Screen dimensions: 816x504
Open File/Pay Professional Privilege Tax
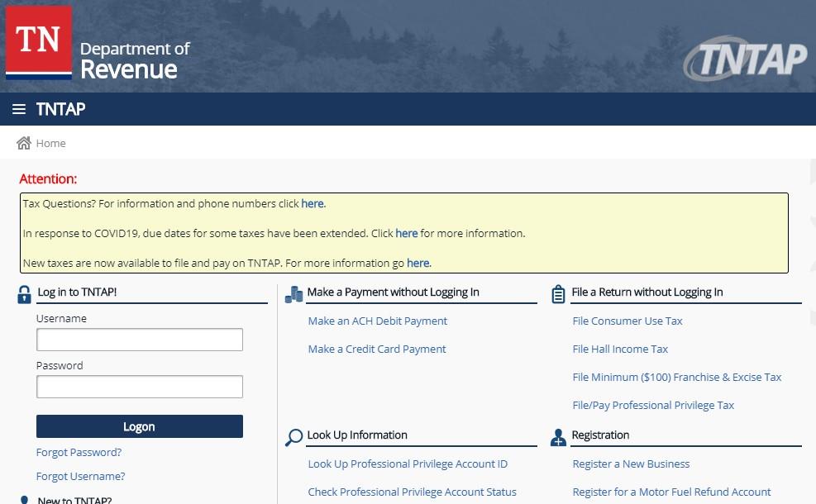653,405
